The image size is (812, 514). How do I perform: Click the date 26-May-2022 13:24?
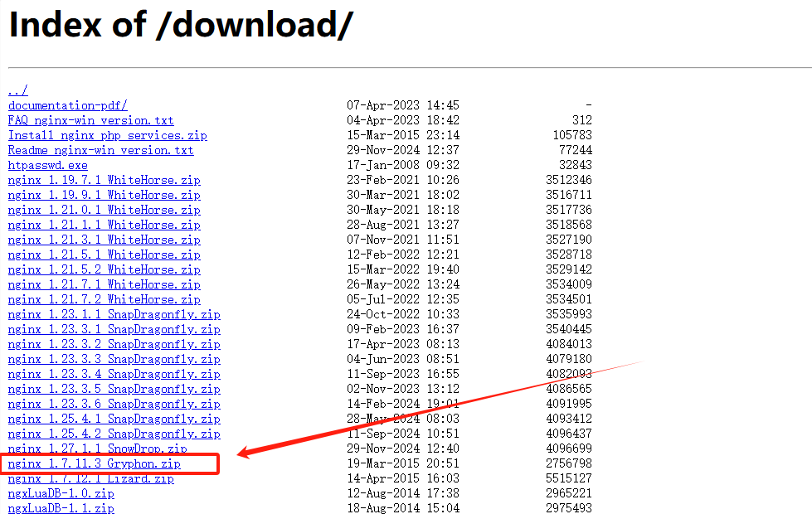click(x=403, y=285)
